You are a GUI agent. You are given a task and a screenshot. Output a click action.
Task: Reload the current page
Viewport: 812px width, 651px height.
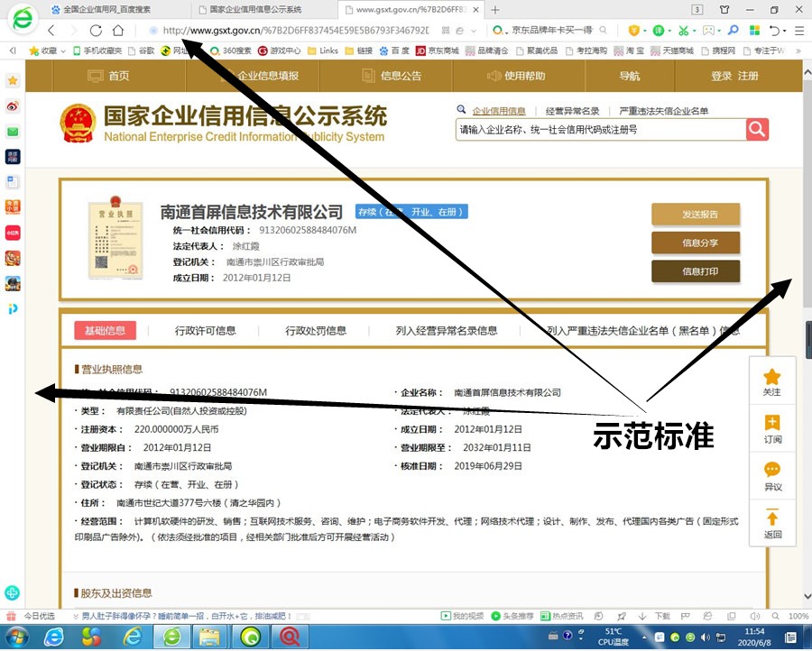[96, 31]
